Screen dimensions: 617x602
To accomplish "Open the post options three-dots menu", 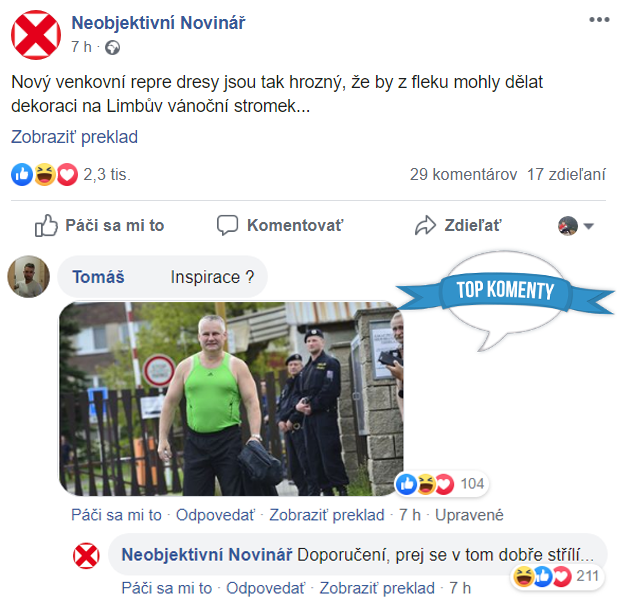I will tap(599, 20).
